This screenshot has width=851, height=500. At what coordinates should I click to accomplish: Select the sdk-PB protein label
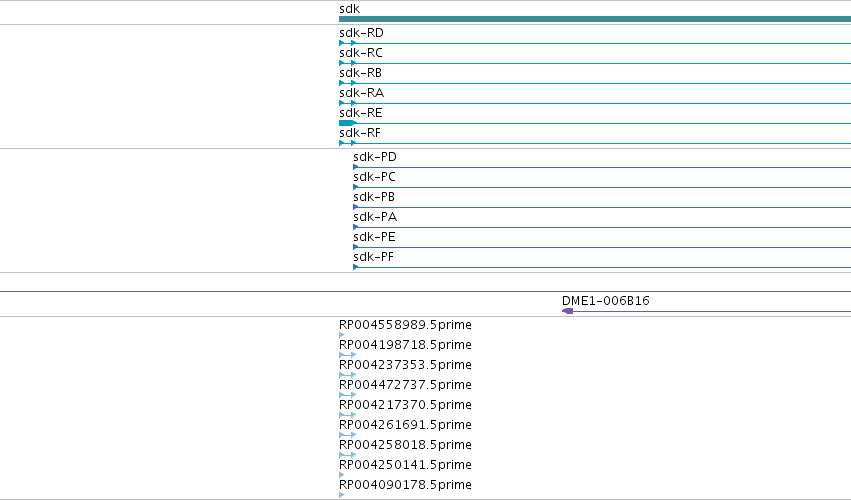(374, 197)
